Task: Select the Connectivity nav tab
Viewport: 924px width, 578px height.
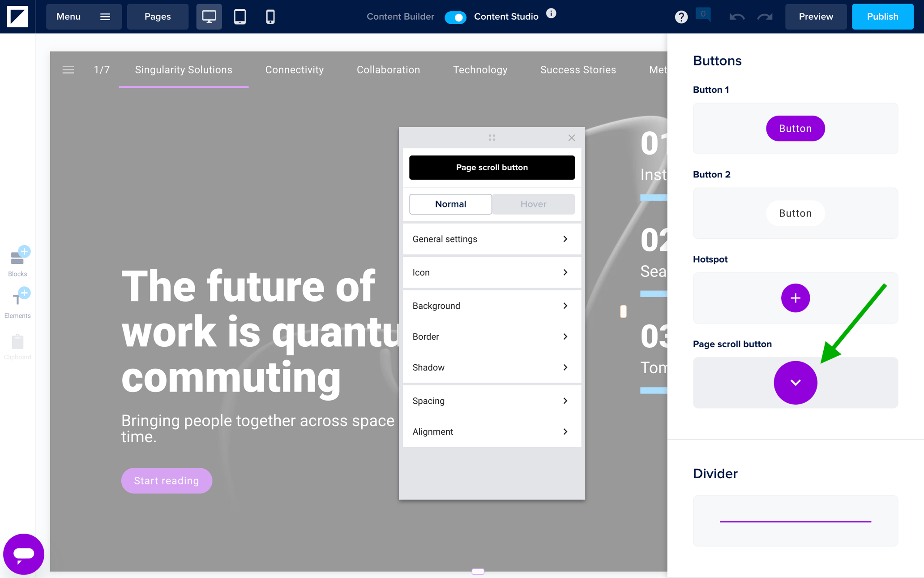Action: click(x=295, y=70)
